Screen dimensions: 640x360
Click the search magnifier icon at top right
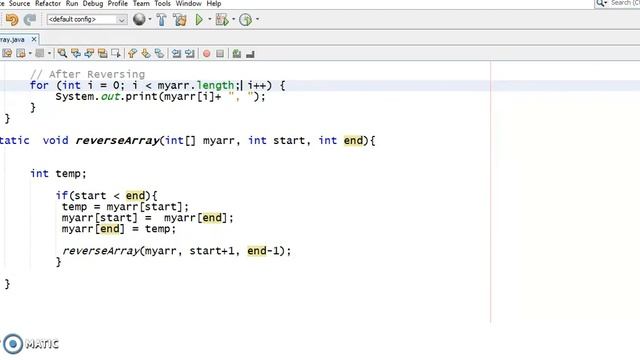(600, 3)
